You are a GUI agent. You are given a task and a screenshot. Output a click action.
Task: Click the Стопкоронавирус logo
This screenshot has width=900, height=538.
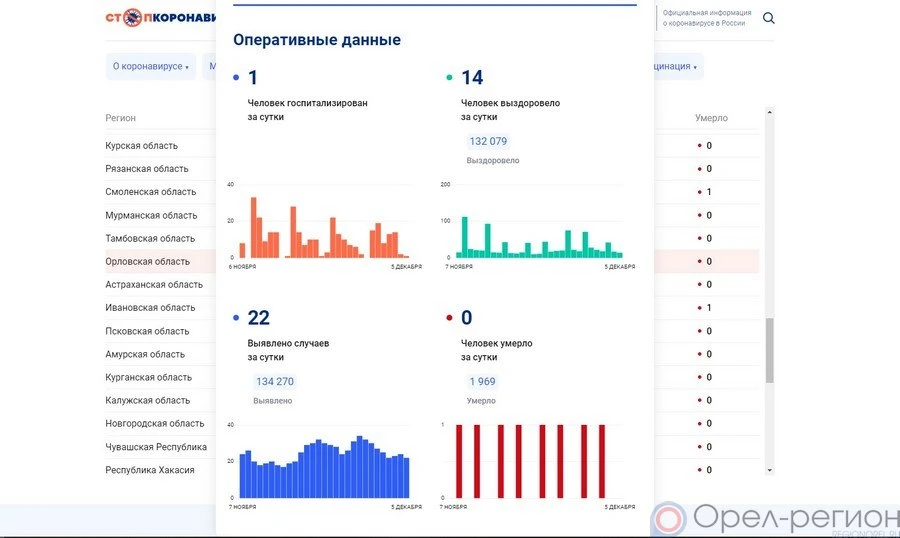[160, 18]
